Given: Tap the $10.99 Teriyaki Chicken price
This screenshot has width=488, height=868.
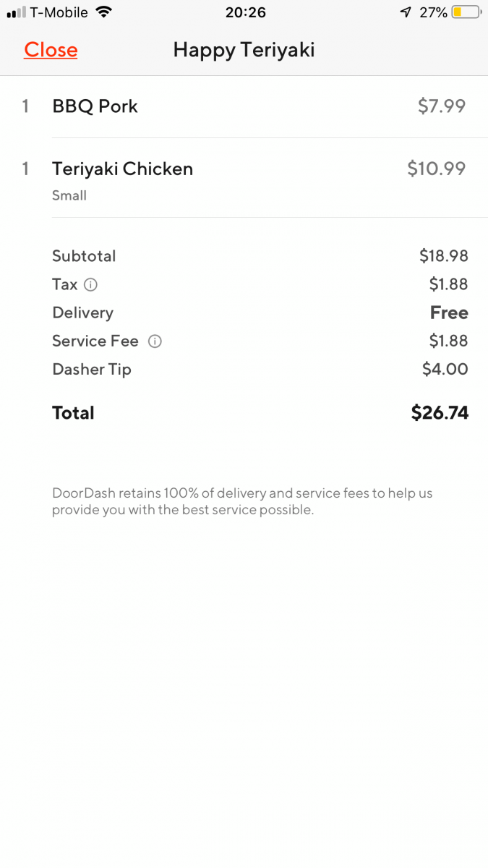Looking at the screenshot, I should pyautogui.click(x=437, y=169).
